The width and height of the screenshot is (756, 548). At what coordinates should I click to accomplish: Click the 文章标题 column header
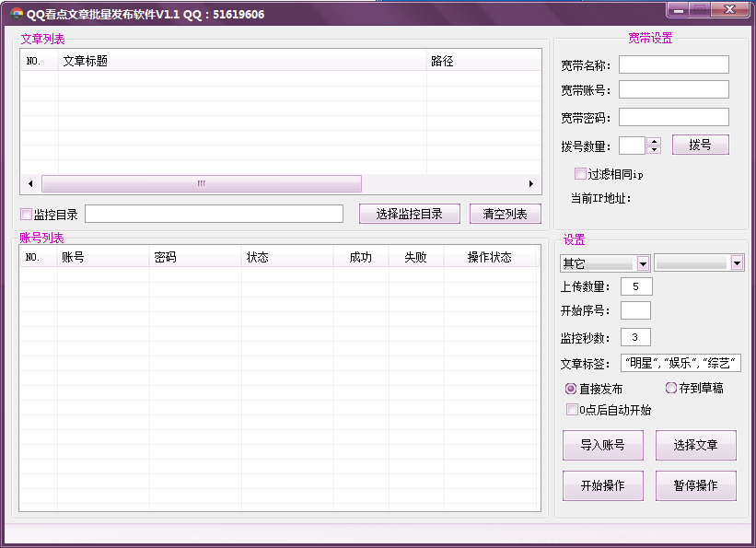click(x=242, y=61)
